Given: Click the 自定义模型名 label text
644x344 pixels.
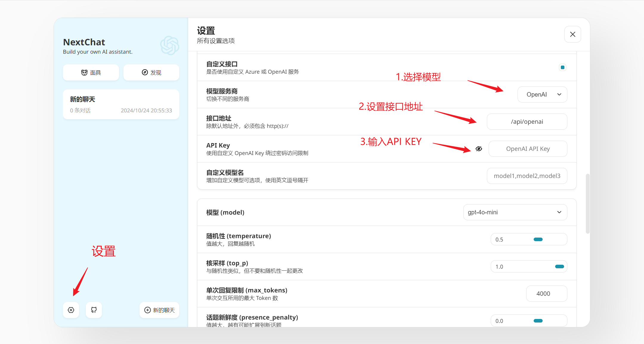Looking at the screenshot, I should tap(225, 173).
